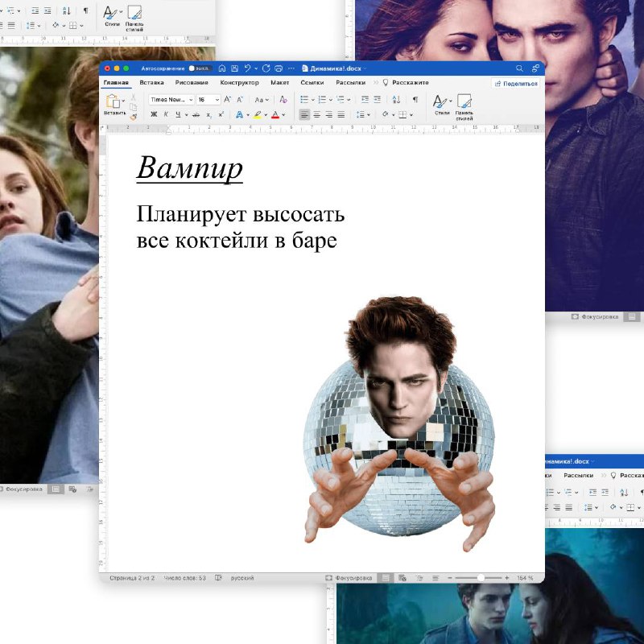This screenshot has width=644, height=644.
Task: Toggle strikethrough formatting
Action: (196, 114)
